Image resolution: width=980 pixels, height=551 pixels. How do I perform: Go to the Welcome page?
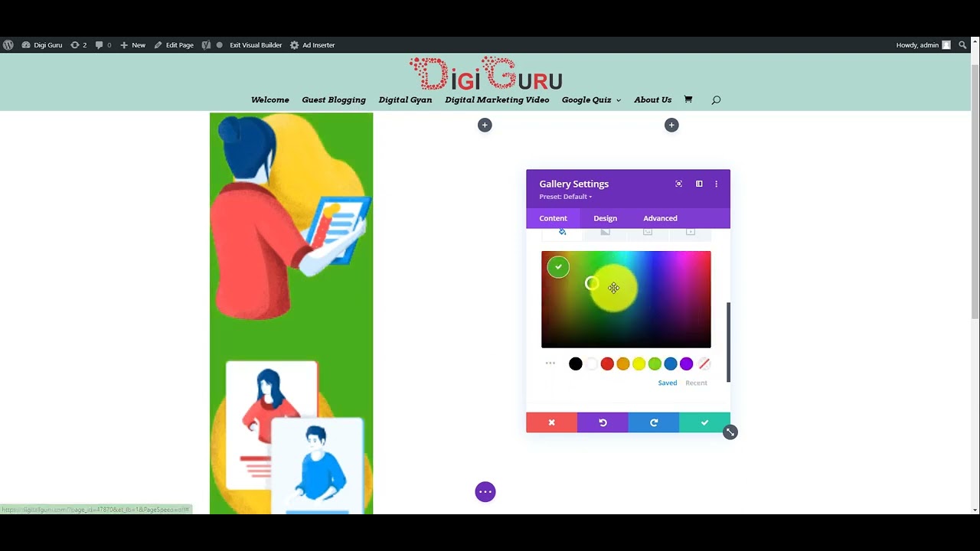pyautogui.click(x=270, y=99)
